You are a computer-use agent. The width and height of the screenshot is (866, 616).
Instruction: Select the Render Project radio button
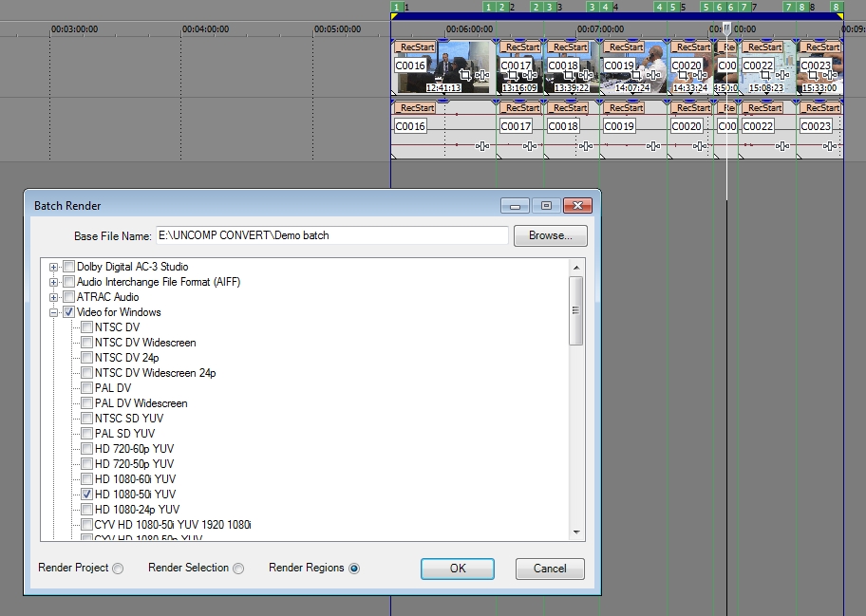[118, 569]
